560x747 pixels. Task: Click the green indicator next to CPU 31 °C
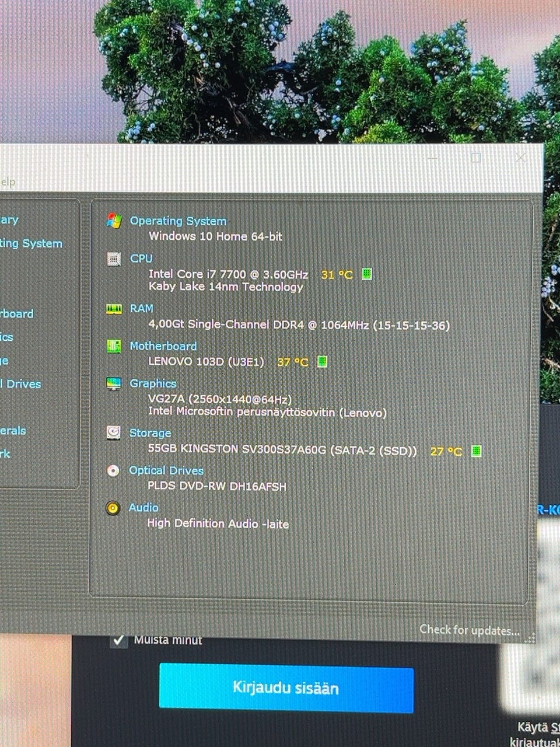pos(366,274)
